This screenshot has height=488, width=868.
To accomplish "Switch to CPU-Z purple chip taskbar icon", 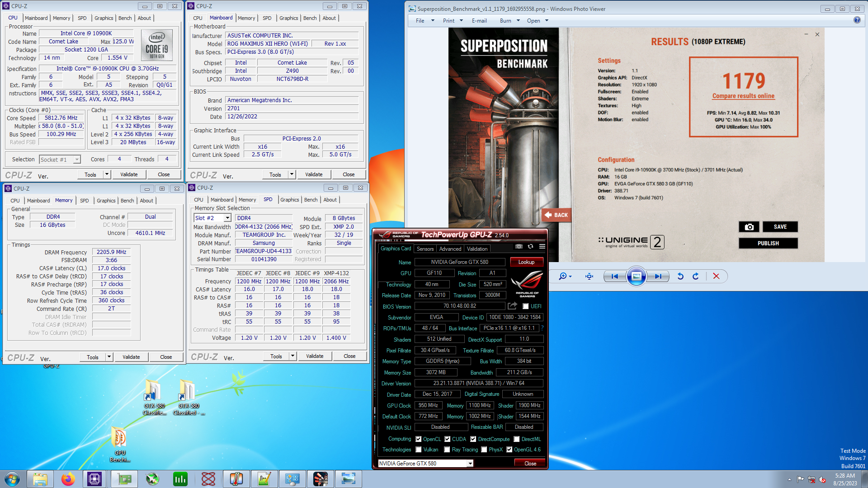I will [x=94, y=479].
